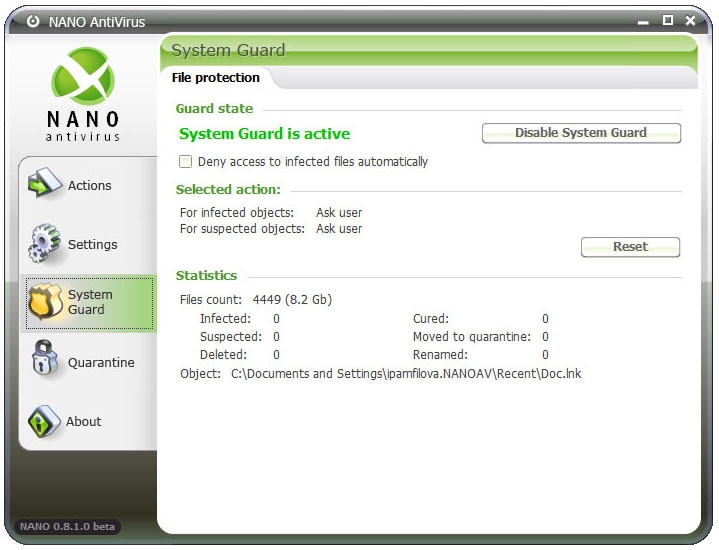Click 'For infected objects:' label
Screen dimensions: 719x550
tap(237, 212)
